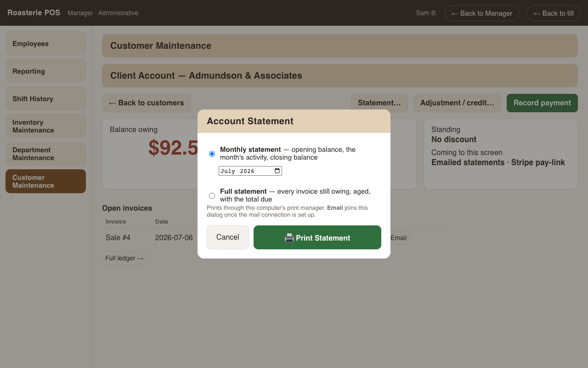This screenshot has width=588, height=368.
Task: Click the Customer Maintenance page heading
Action: pyautogui.click(x=161, y=46)
